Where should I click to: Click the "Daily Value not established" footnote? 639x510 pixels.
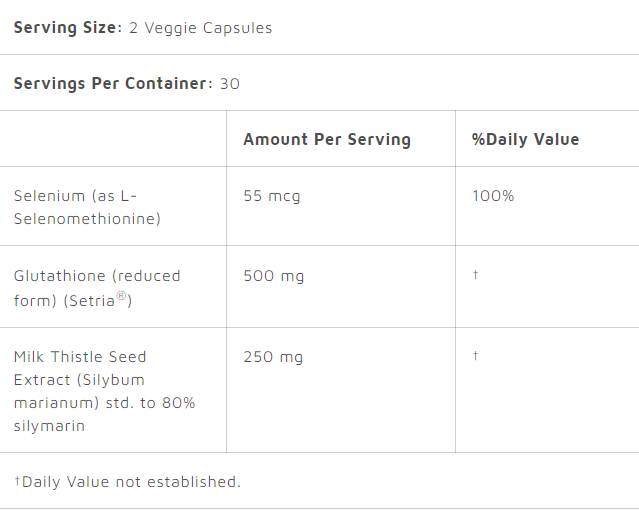(x=127, y=482)
